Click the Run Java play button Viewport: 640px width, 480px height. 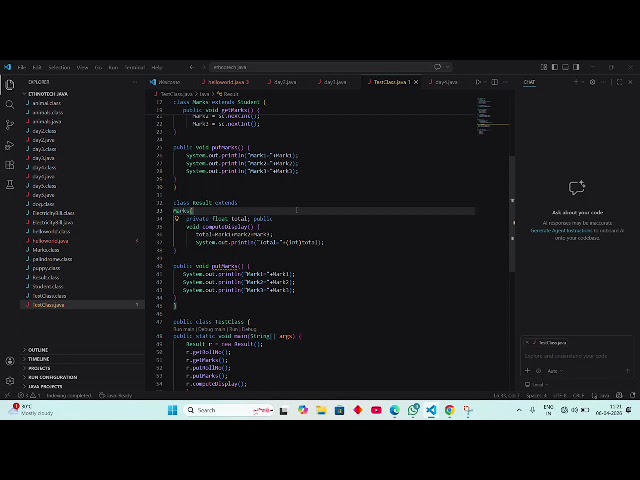pos(478,82)
